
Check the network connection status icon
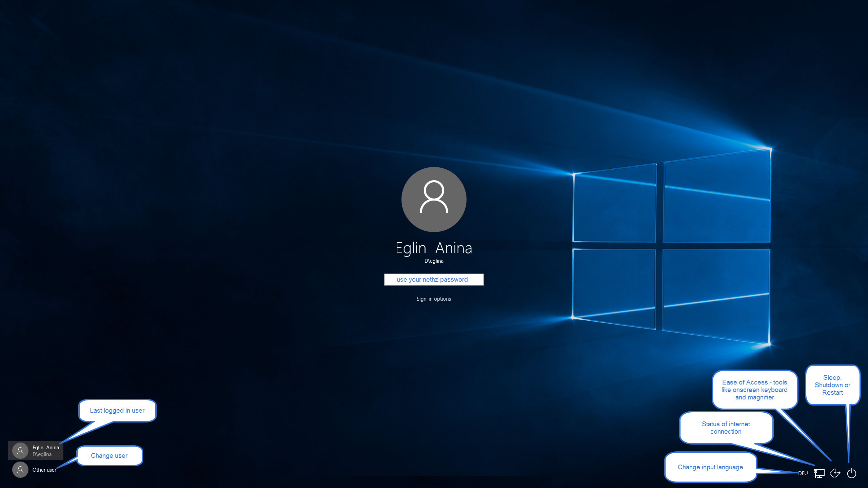[819, 473]
